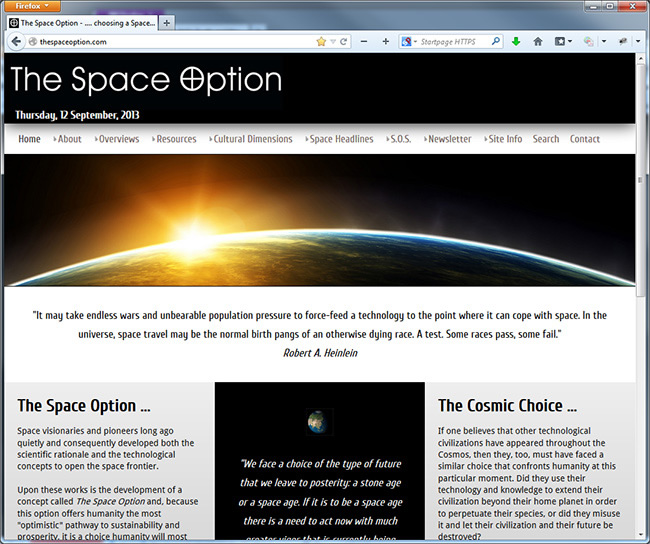Screen dimensions: 650x544
Task: Click the add-on icon near toolbar end
Action: click(x=623, y=41)
